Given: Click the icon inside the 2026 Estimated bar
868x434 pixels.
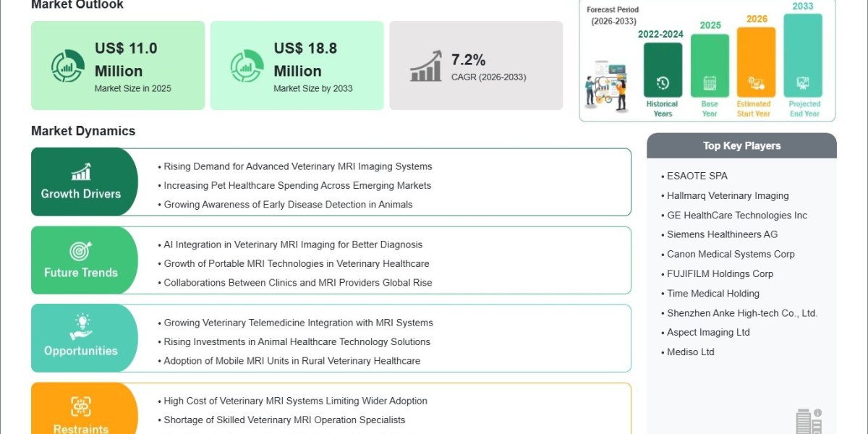Looking at the screenshot, I should point(757,82).
